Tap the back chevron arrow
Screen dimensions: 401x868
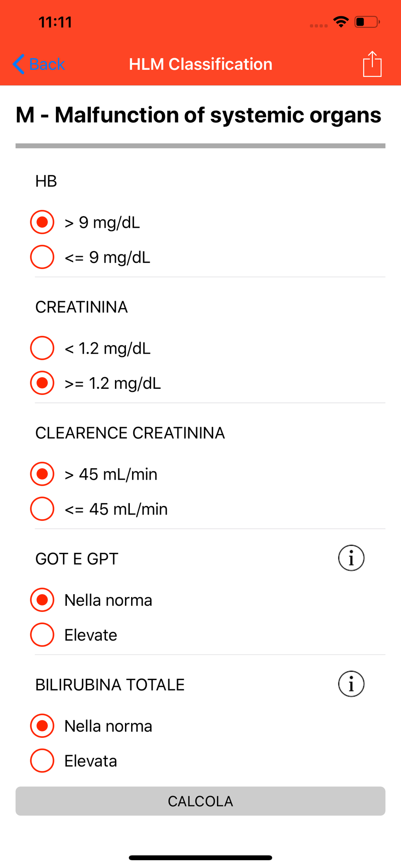tap(18, 64)
